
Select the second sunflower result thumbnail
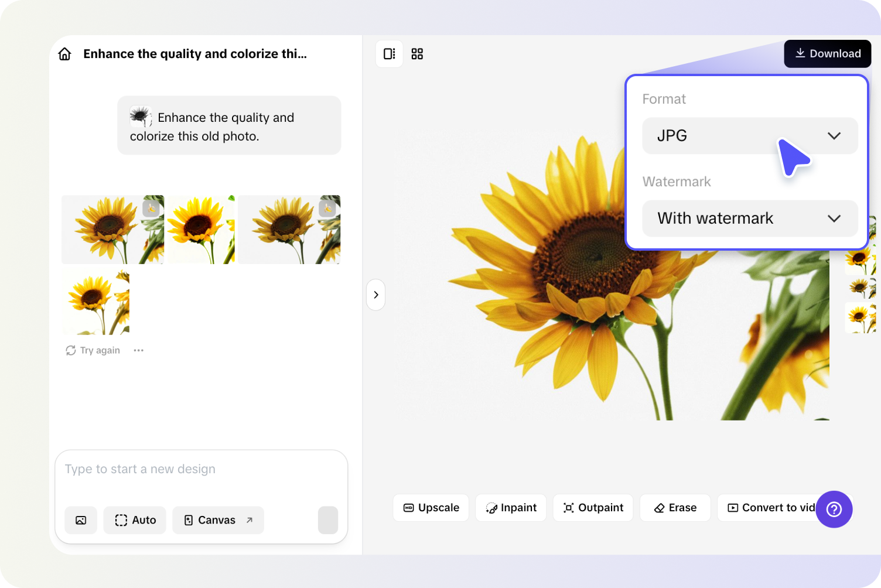pyautogui.click(x=201, y=230)
